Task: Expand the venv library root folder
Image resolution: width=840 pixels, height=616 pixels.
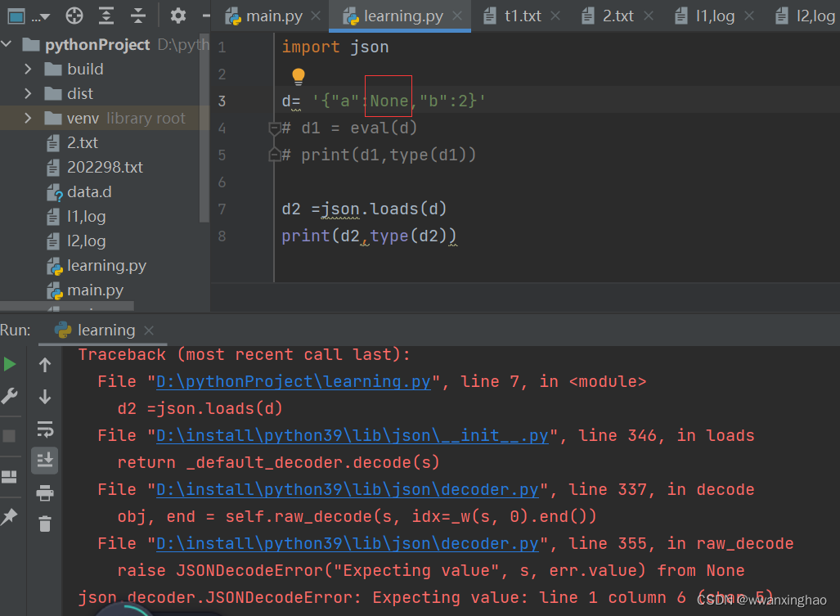Action: (x=28, y=119)
